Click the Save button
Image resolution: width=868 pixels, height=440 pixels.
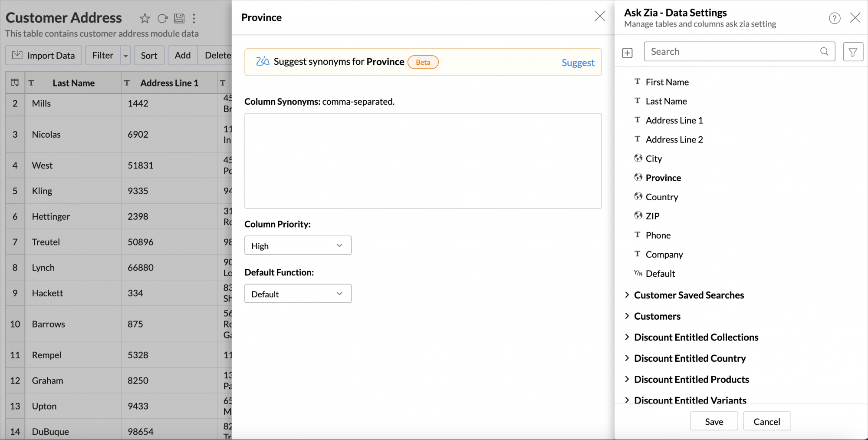(x=713, y=421)
